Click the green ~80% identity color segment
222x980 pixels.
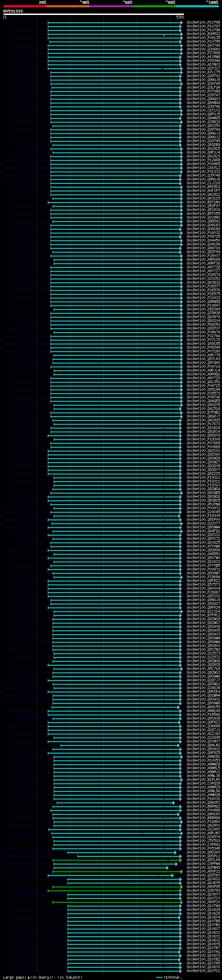coord(154,6)
